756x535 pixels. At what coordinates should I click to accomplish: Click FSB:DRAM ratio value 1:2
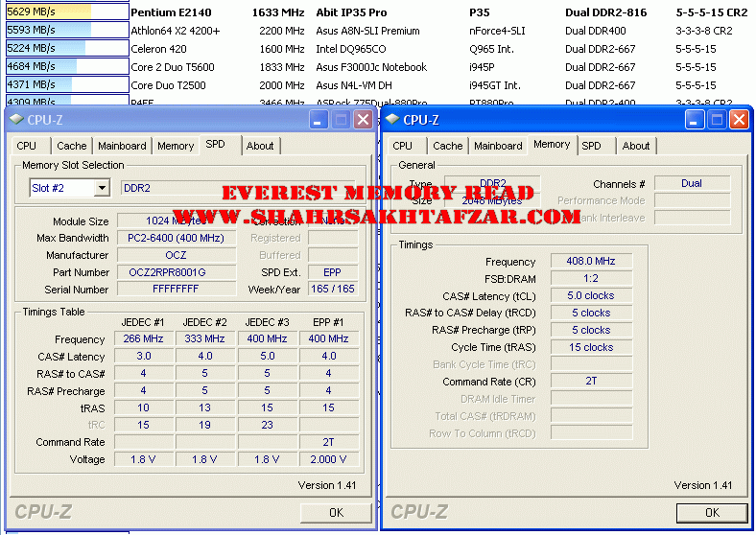pos(591,279)
